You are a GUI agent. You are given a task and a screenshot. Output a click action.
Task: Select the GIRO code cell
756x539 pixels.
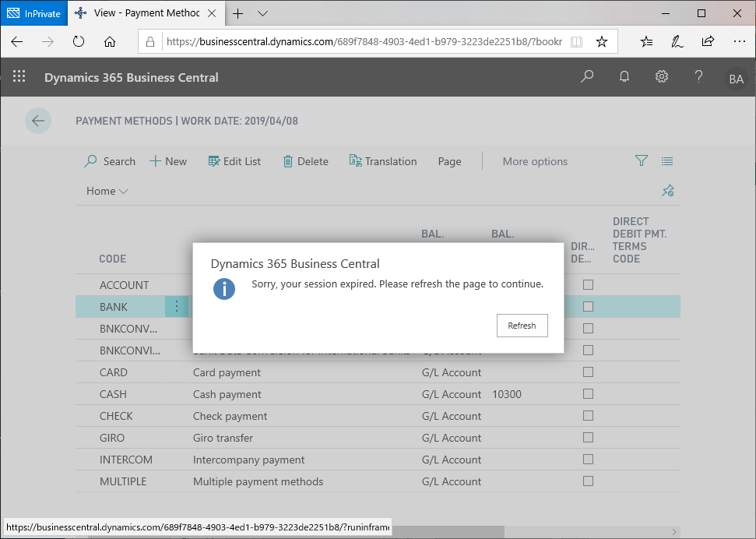pyautogui.click(x=112, y=438)
